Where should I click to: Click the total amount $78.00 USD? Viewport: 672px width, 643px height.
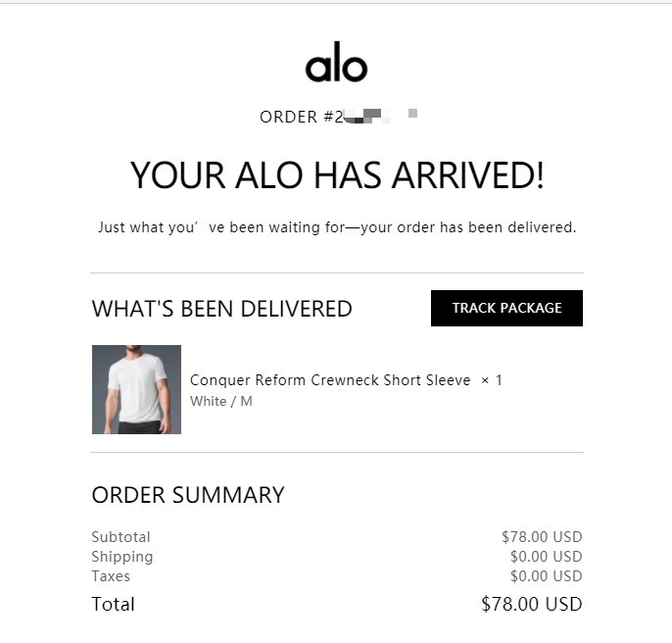pyautogui.click(x=532, y=604)
